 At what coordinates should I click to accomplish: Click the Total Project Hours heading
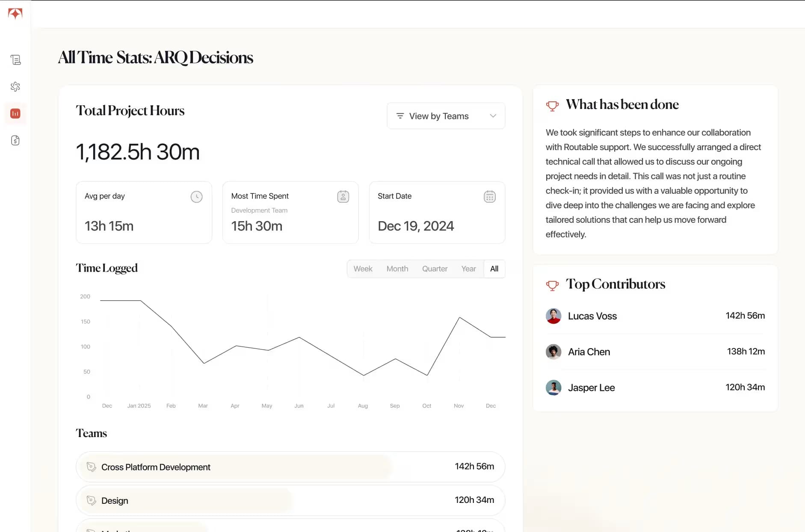click(130, 111)
